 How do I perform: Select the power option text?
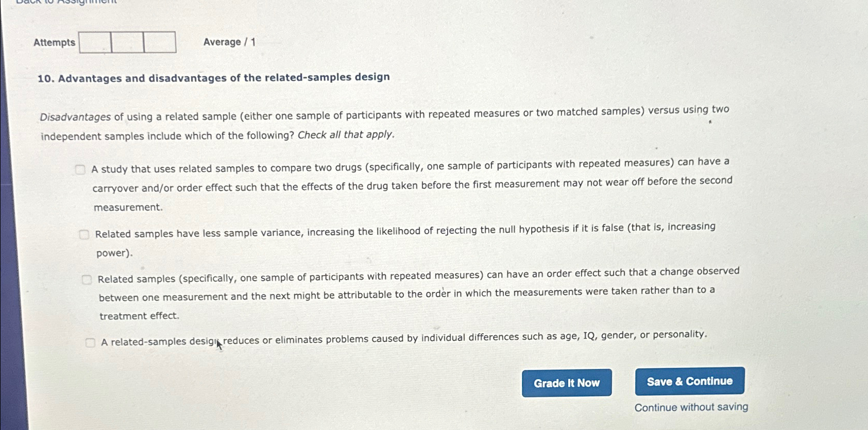[113, 253]
